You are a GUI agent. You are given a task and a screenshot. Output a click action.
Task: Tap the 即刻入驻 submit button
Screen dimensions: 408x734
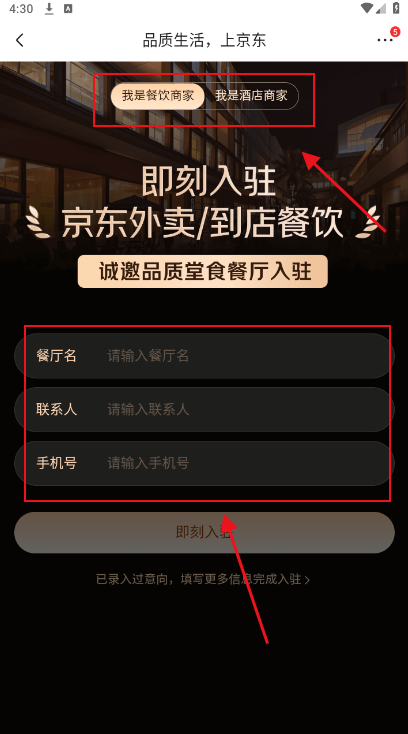(204, 533)
